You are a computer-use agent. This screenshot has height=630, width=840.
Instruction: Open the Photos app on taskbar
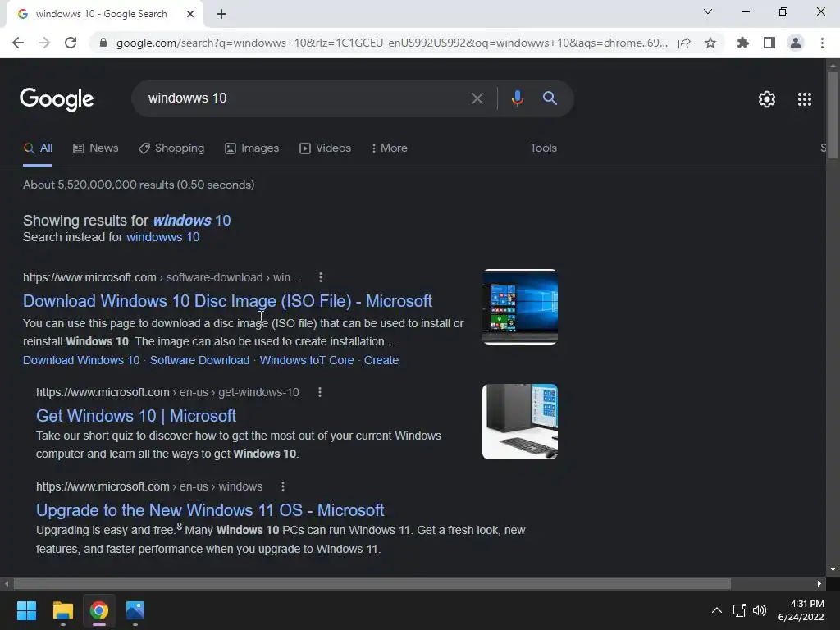tap(135, 610)
